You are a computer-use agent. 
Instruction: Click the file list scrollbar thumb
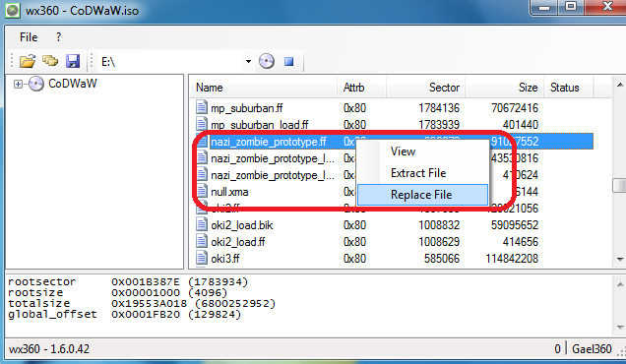(620, 185)
